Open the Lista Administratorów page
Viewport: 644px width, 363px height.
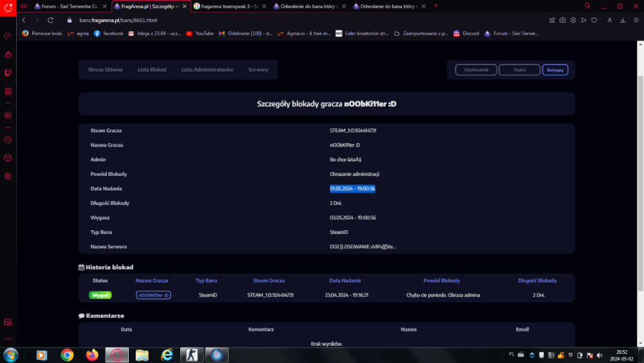point(207,70)
